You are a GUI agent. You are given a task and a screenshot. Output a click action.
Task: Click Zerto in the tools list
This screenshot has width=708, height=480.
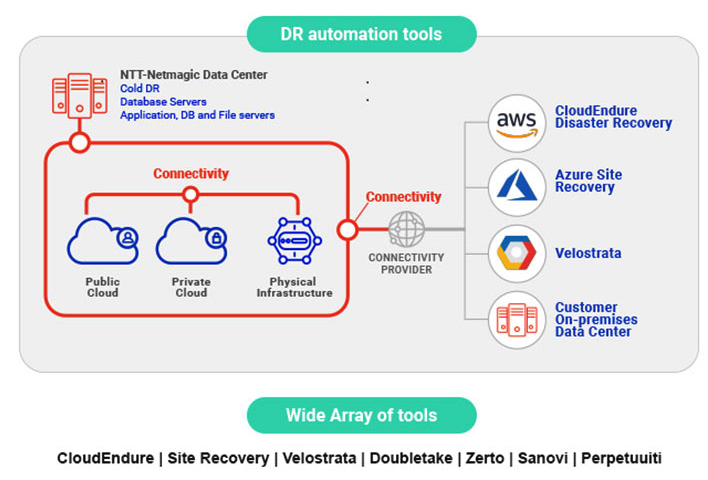(485, 458)
